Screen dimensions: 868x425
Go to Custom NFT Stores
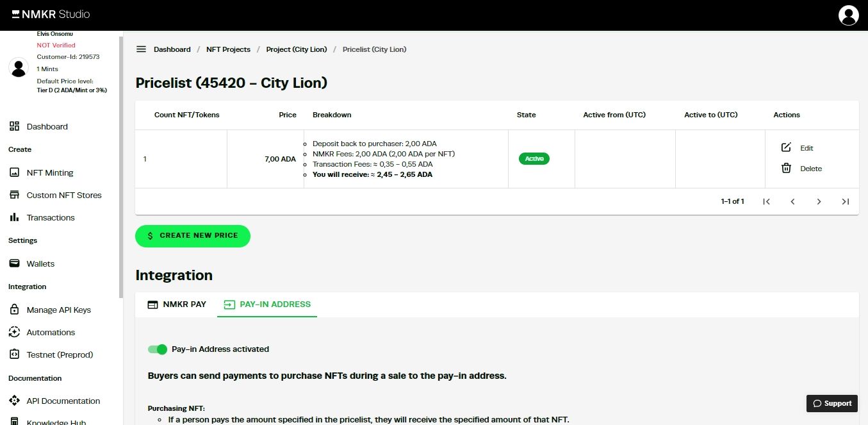coord(63,195)
